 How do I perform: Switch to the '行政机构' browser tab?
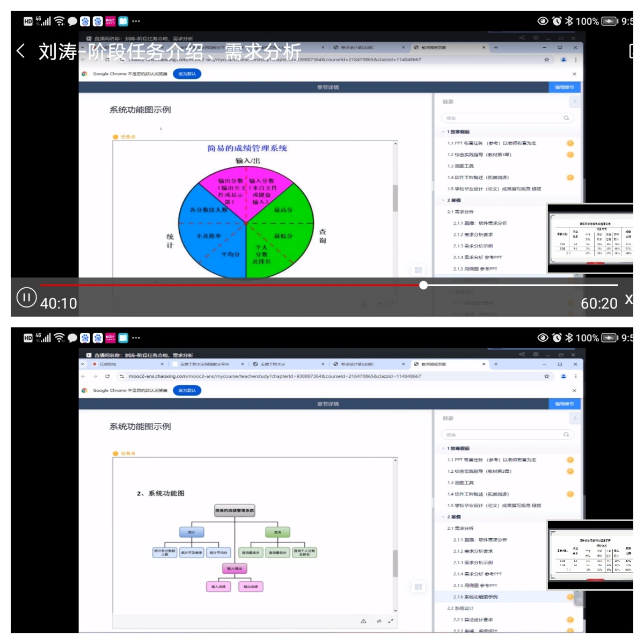click(108, 364)
